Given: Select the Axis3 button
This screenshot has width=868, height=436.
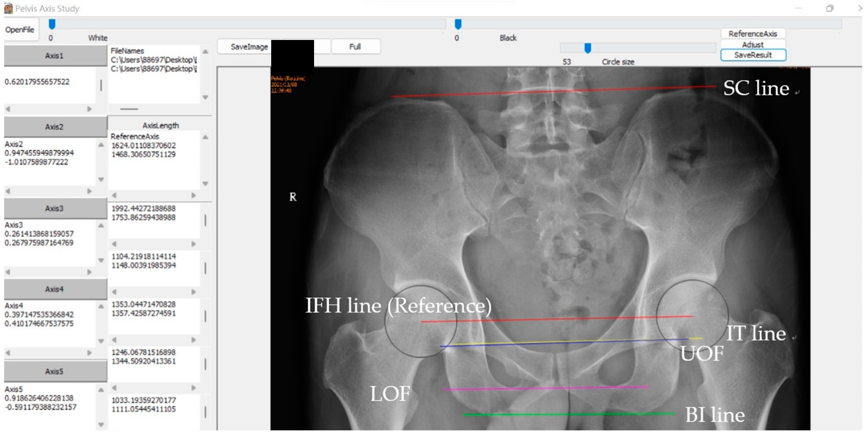Looking at the screenshot, I should tap(55, 208).
